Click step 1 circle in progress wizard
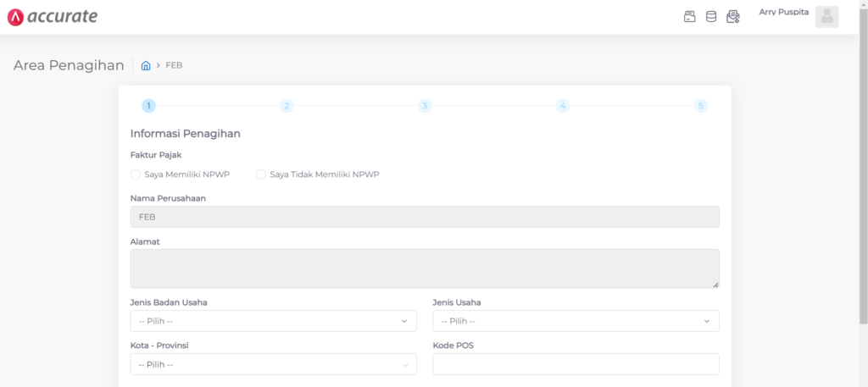Screen dimensions: 868x387 [x=148, y=106]
